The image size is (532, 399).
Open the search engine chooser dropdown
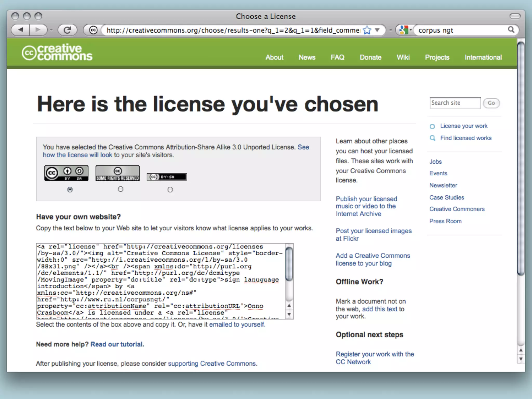click(411, 30)
